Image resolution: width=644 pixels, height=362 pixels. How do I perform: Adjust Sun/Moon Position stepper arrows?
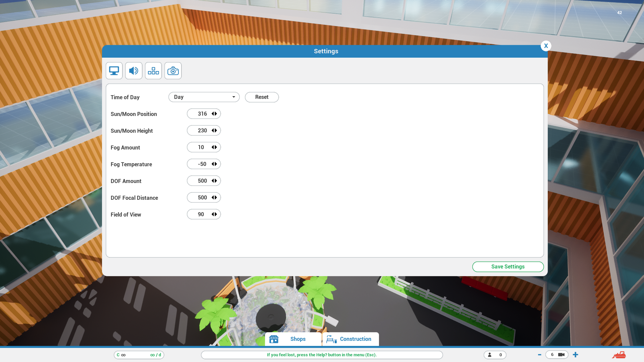point(214,114)
